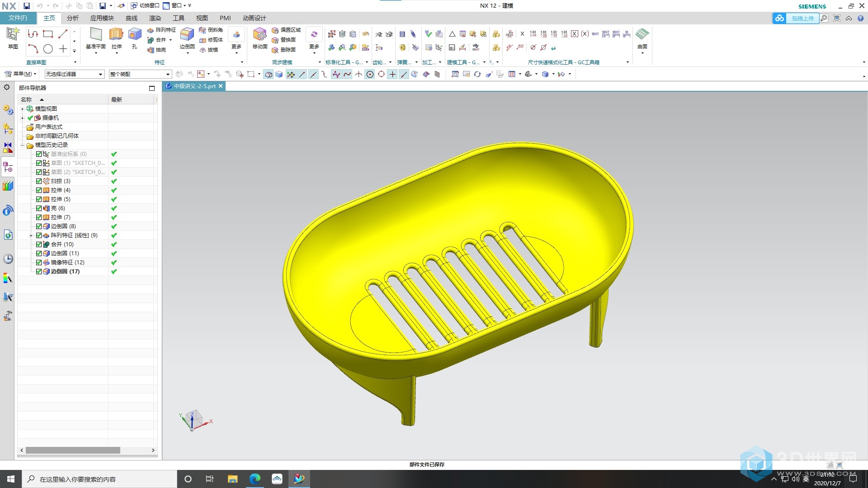The width and height of the screenshot is (868, 488).
Task: Switch to the 应用模块 ribbon tab
Action: click(x=102, y=18)
